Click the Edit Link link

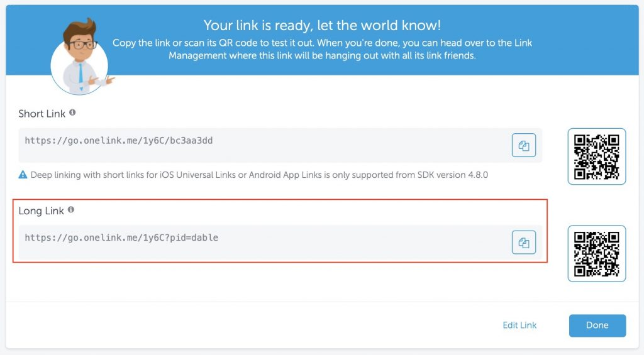pos(519,325)
